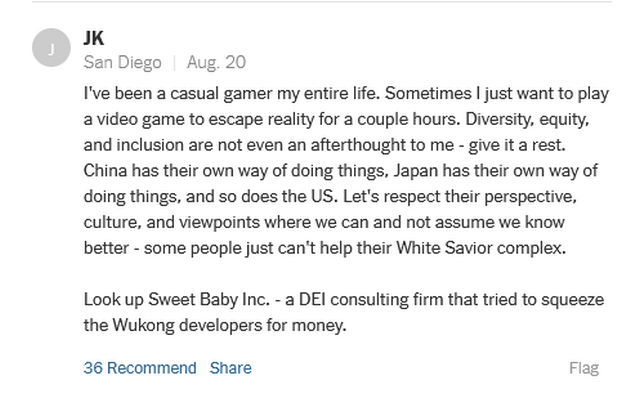Image resolution: width=640 pixels, height=394 pixels.
Task: Click the phrase 'White Savior complex'
Action: click(481, 248)
